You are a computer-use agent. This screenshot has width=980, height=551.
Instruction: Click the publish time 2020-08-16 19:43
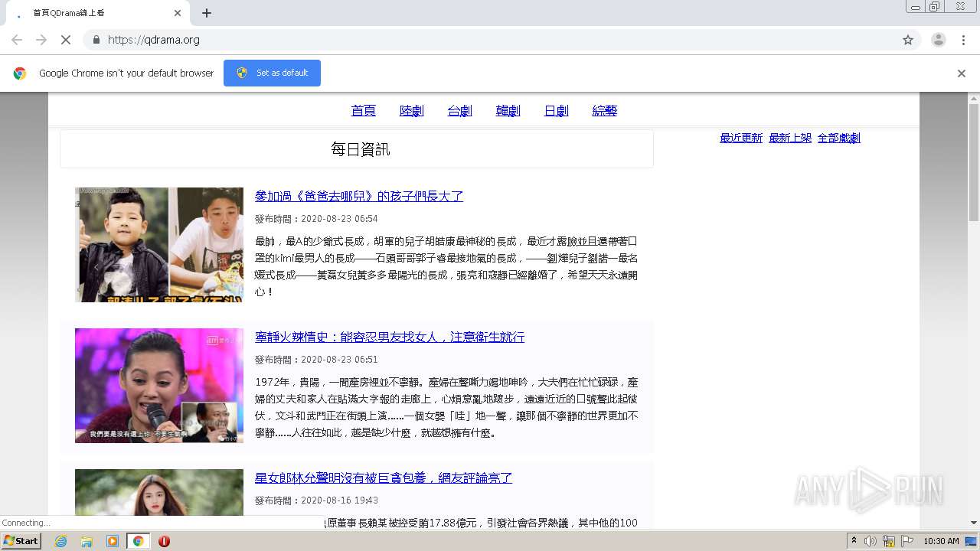[x=339, y=500]
